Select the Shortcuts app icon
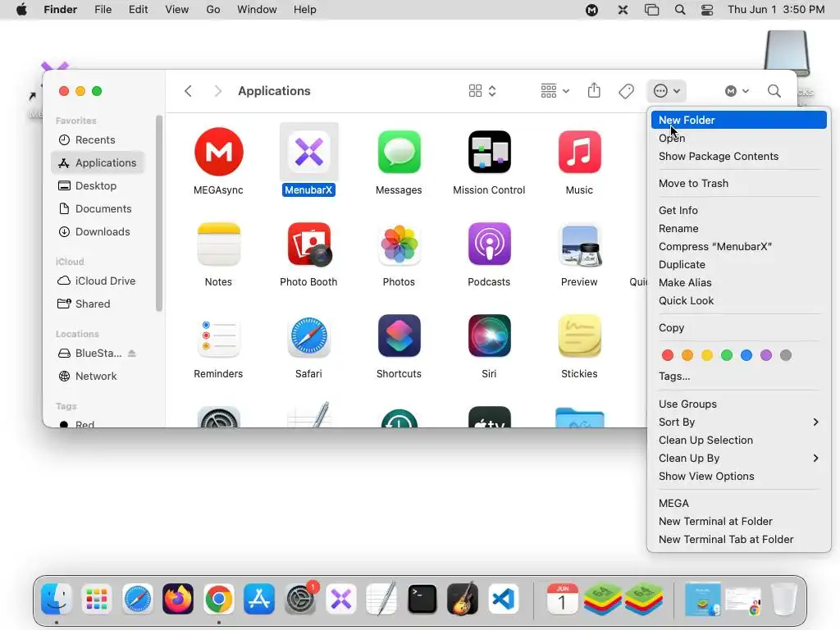The image size is (840, 630). tap(399, 336)
